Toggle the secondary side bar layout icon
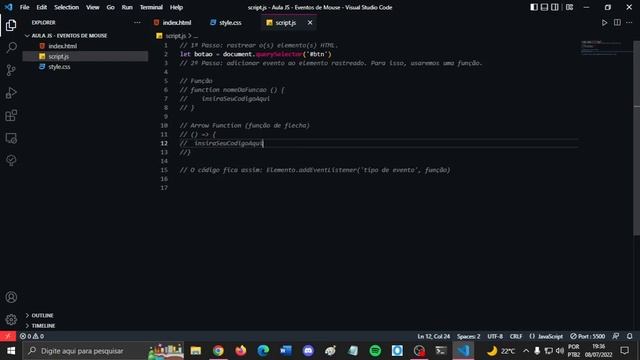 tap(555, 7)
